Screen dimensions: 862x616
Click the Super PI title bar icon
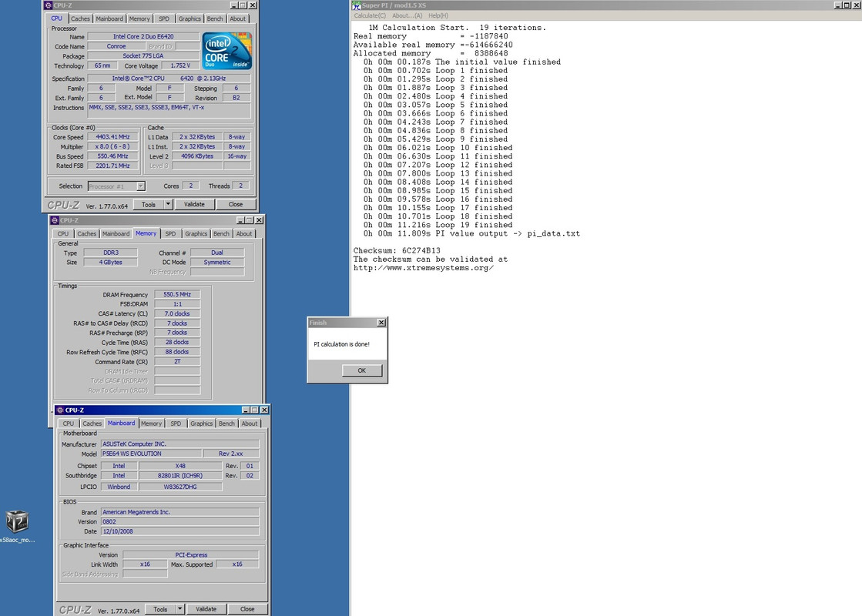(356, 5)
